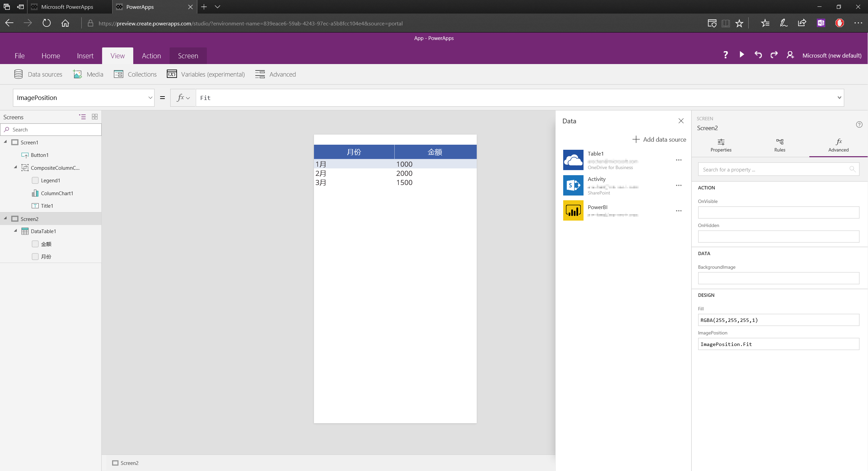The width and height of the screenshot is (868, 471).
Task: Redo the last action
Action: (774, 55)
